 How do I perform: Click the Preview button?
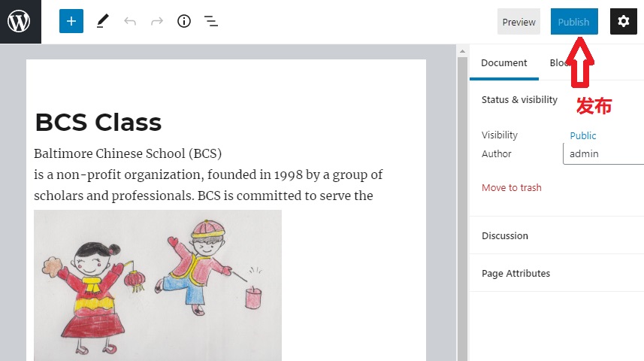click(519, 22)
